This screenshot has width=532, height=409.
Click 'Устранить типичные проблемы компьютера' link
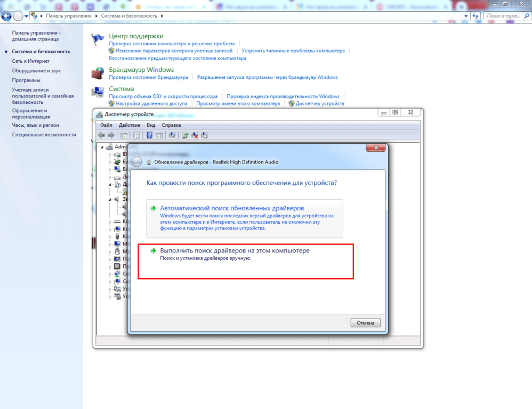tap(293, 51)
